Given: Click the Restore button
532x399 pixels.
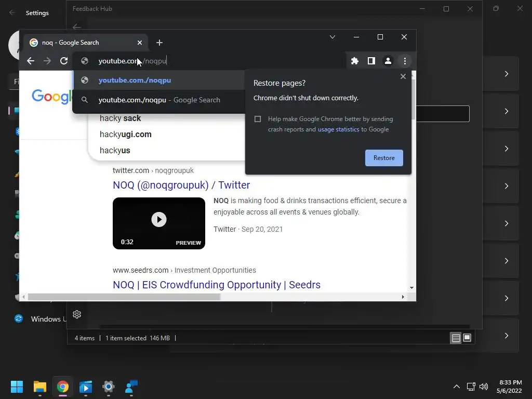Looking at the screenshot, I should click(384, 158).
